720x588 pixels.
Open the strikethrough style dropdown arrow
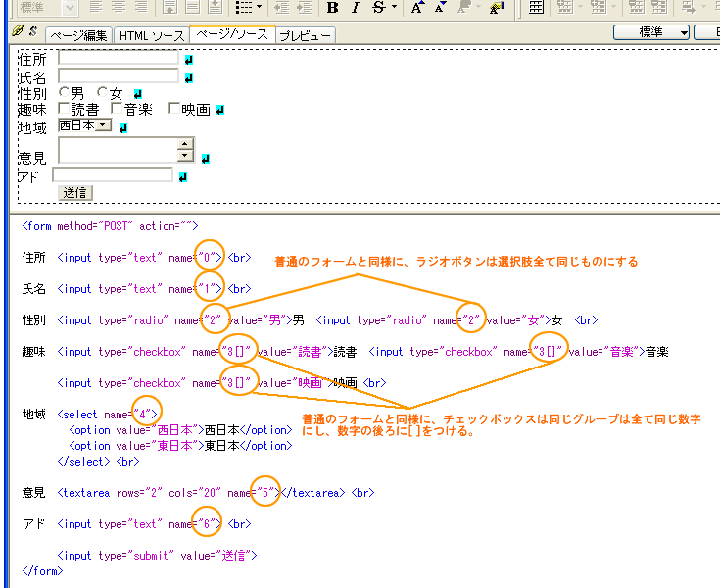click(x=394, y=7)
